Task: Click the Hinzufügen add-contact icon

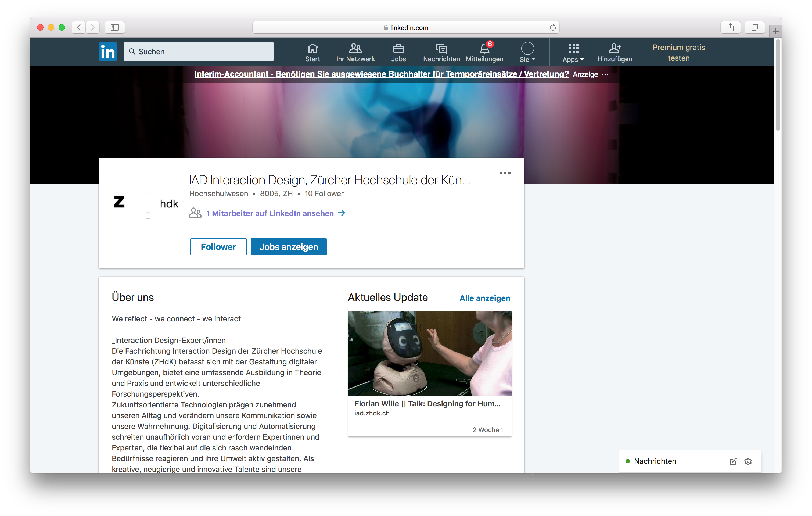Action: pos(615,52)
